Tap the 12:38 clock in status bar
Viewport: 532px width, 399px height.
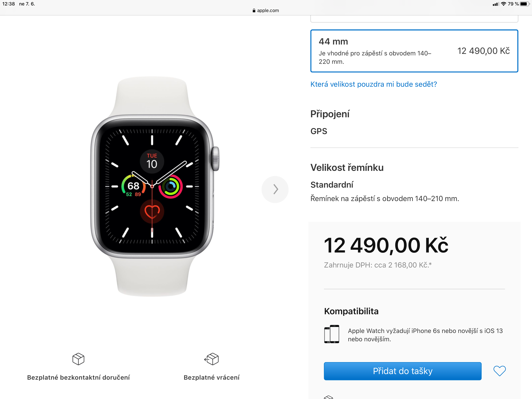coord(8,4)
